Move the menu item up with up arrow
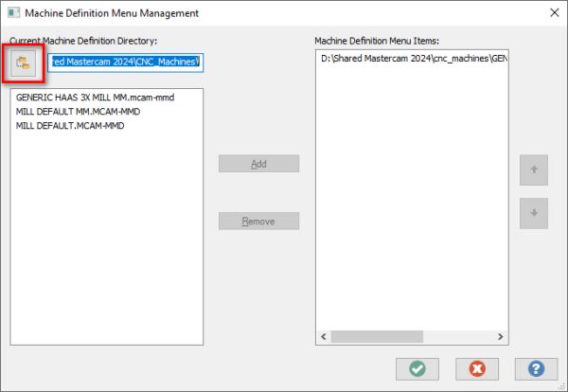The image size is (568, 392). pos(534,169)
